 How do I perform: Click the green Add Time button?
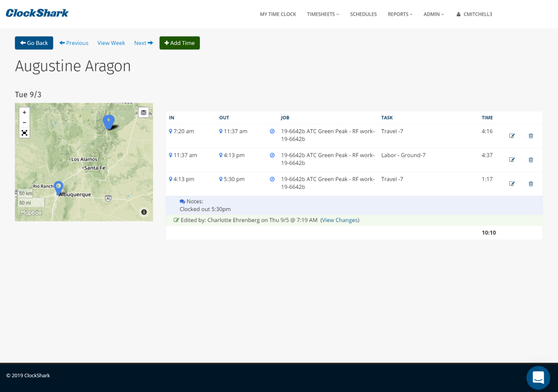pos(179,43)
